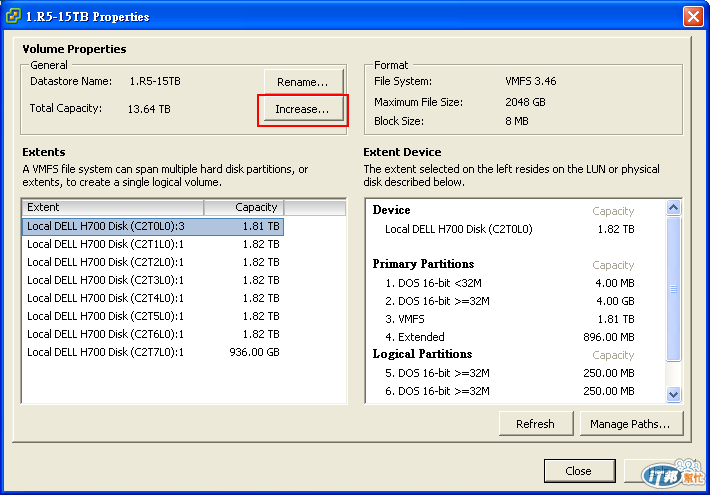Click Maximum File Size value 2048 GB
This screenshot has width=710, height=495.
point(525,102)
